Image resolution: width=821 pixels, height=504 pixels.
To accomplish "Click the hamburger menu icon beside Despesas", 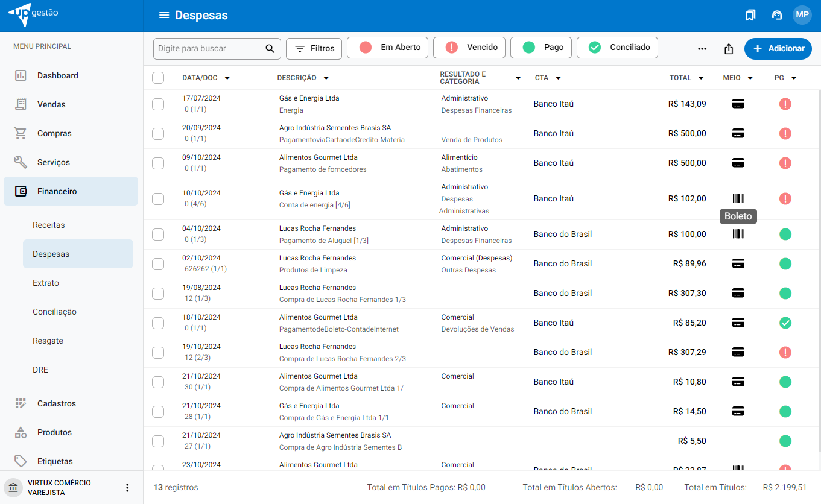I will pyautogui.click(x=163, y=16).
